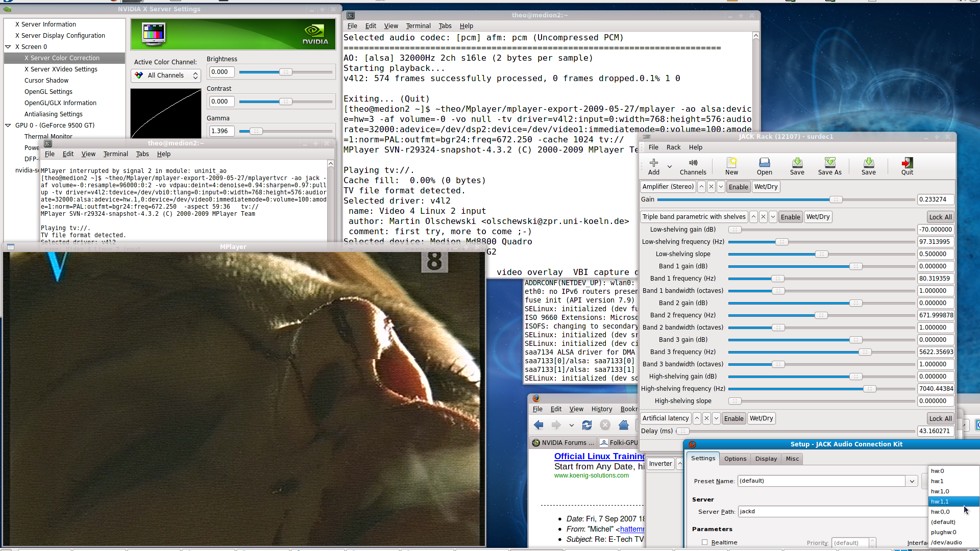
Task: Select X Server XVideo Settings in NVIDIA tree
Action: click(x=61, y=69)
